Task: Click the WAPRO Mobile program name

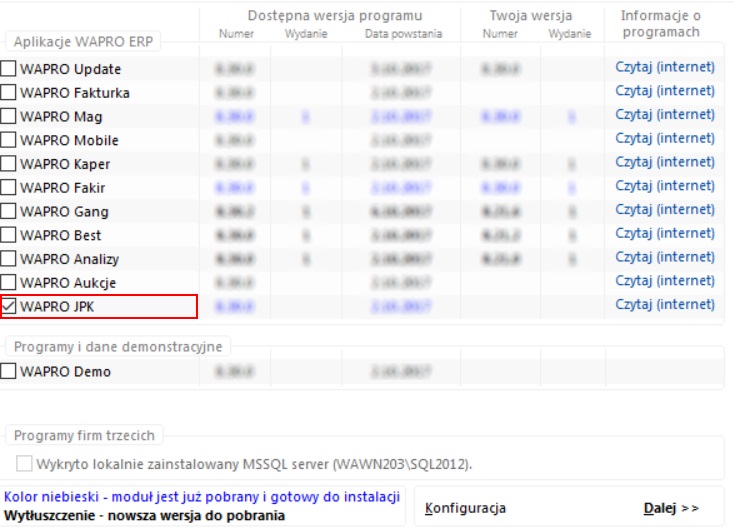Action: pyautogui.click(x=69, y=140)
